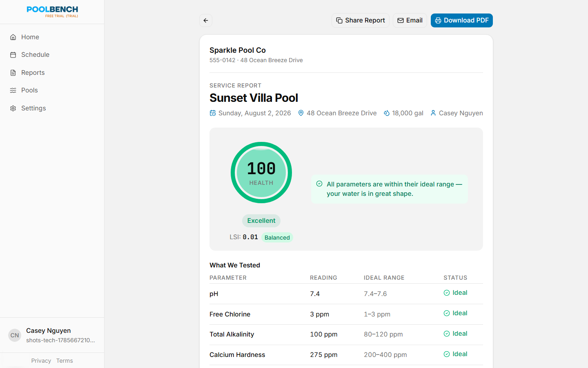Click the Free Chlorine Ideal check icon
The width and height of the screenshot is (588, 368).
[447, 313]
